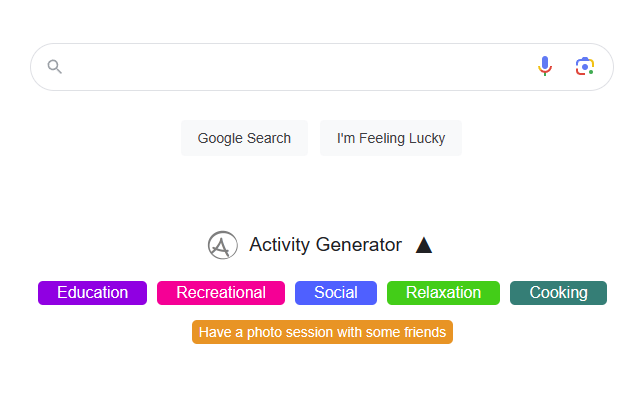Click the Google Search button
The height and width of the screenshot is (400, 640).
tap(244, 138)
